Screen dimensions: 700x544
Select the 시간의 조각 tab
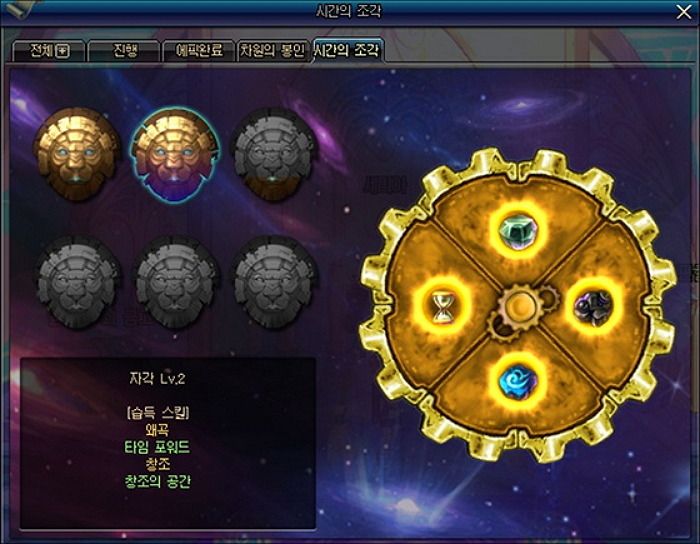348,50
